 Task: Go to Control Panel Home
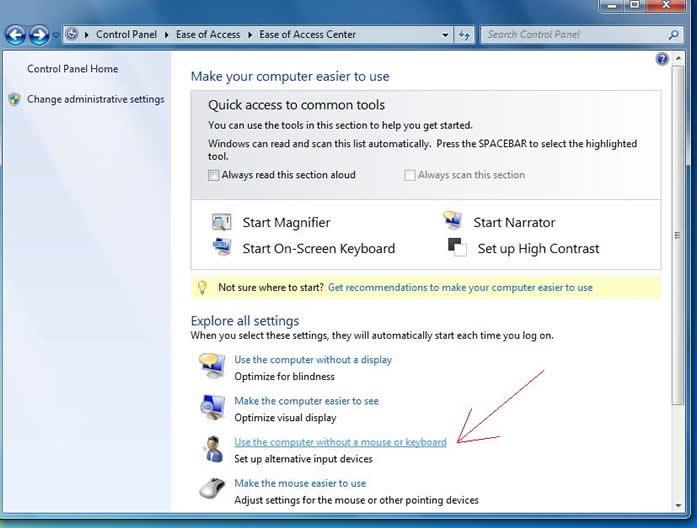click(72, 69)
